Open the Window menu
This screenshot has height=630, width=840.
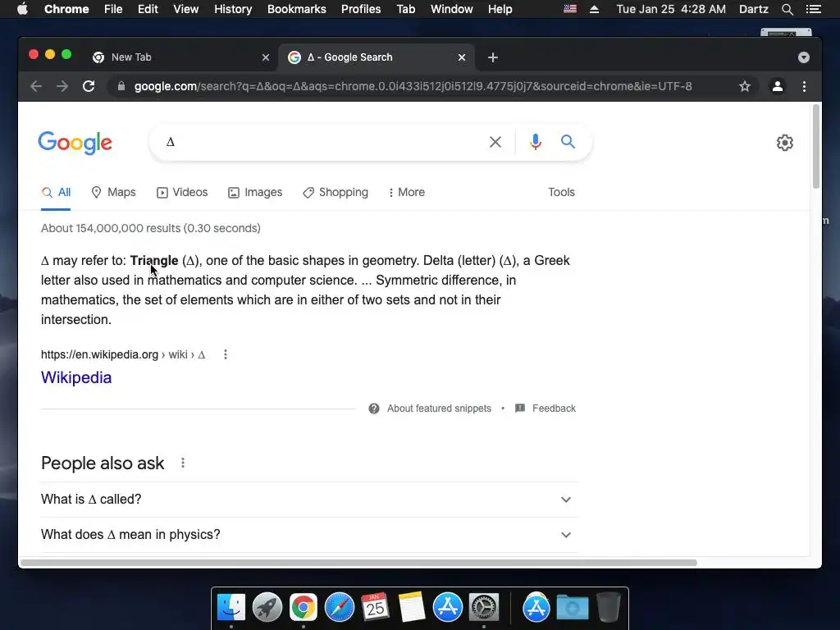click(452, 9)
